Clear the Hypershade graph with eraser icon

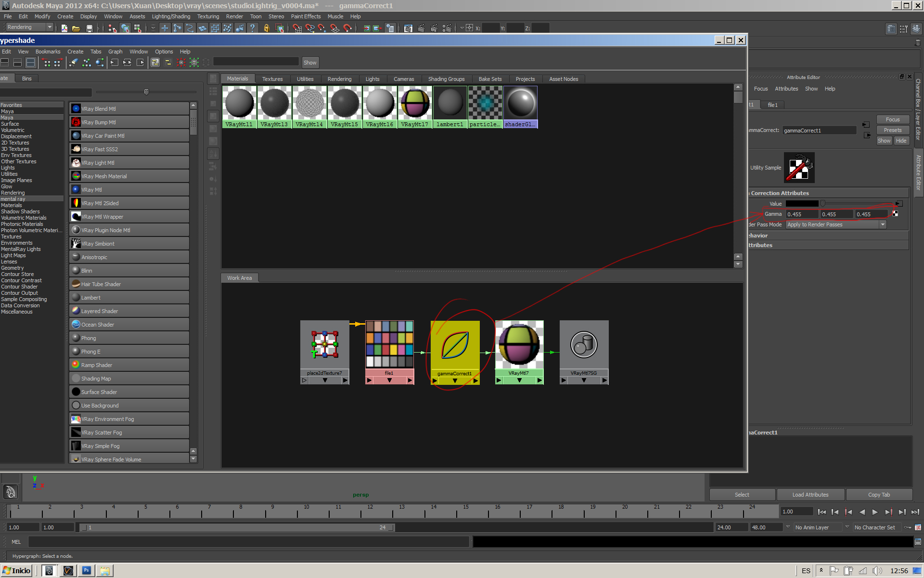point(73,63)
